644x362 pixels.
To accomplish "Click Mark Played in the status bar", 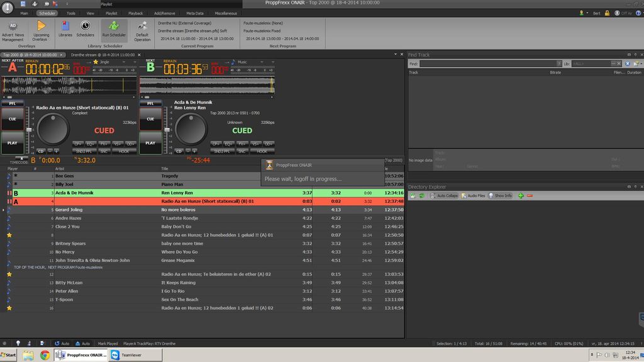I will 108,343.
